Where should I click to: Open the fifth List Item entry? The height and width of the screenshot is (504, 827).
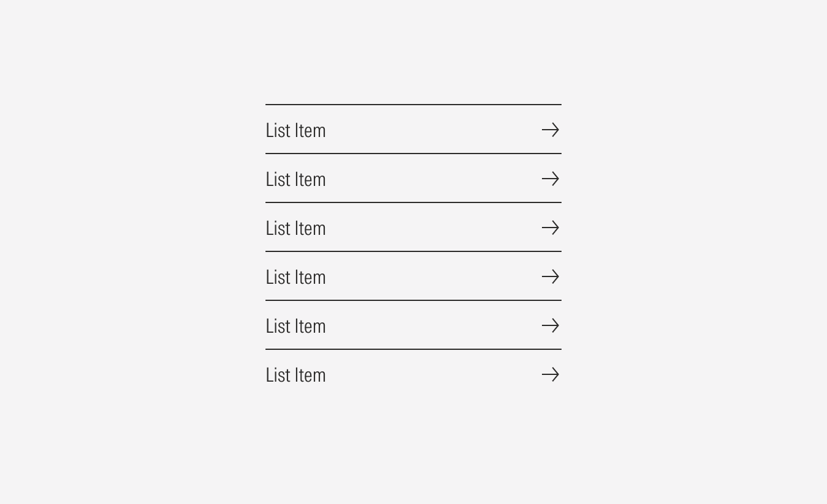click(x=295, y=326)
